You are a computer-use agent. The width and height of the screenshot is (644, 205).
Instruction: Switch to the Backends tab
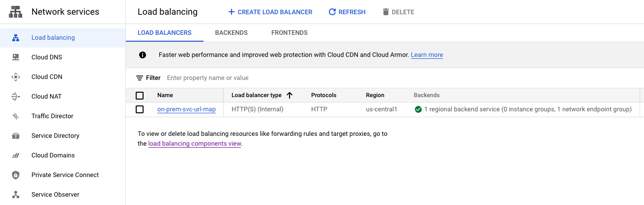tap(231, 33)
